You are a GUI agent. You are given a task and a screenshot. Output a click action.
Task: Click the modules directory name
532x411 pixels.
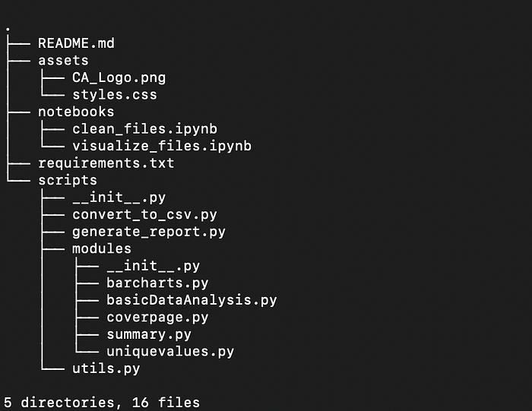pos(102,248)
